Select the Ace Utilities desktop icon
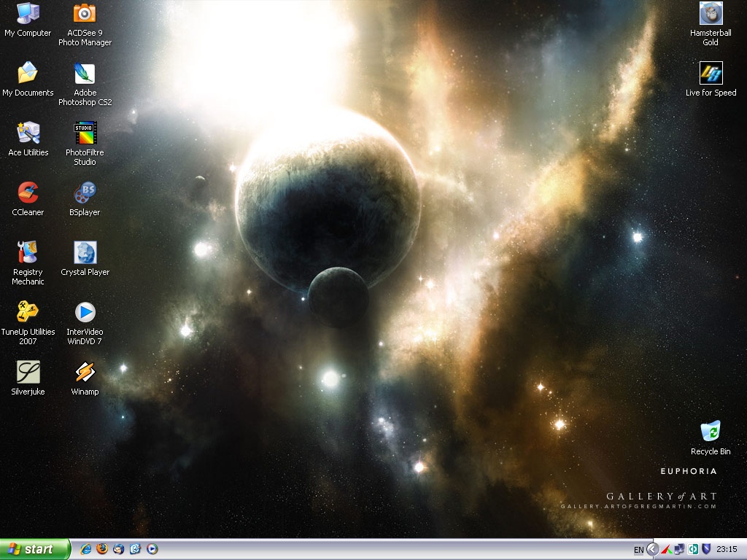Image resolution: width=747 pixels, height=560 pixels. point(28,133)
